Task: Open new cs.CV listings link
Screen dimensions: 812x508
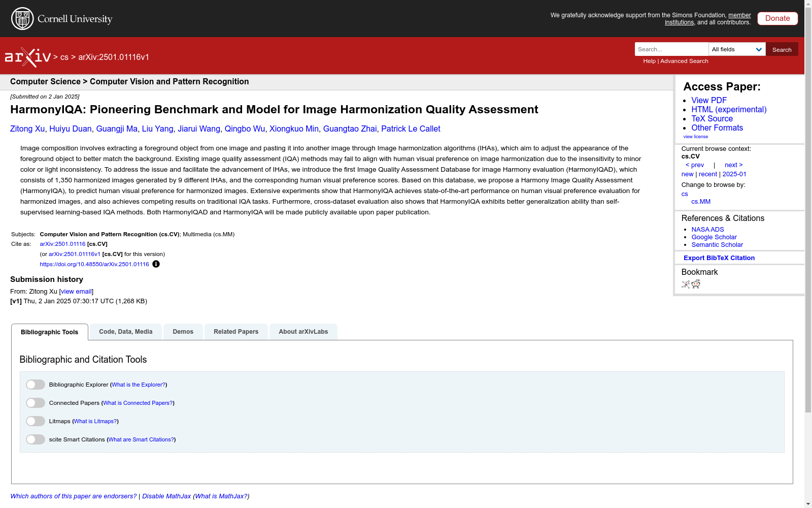Action: (687, 174)
